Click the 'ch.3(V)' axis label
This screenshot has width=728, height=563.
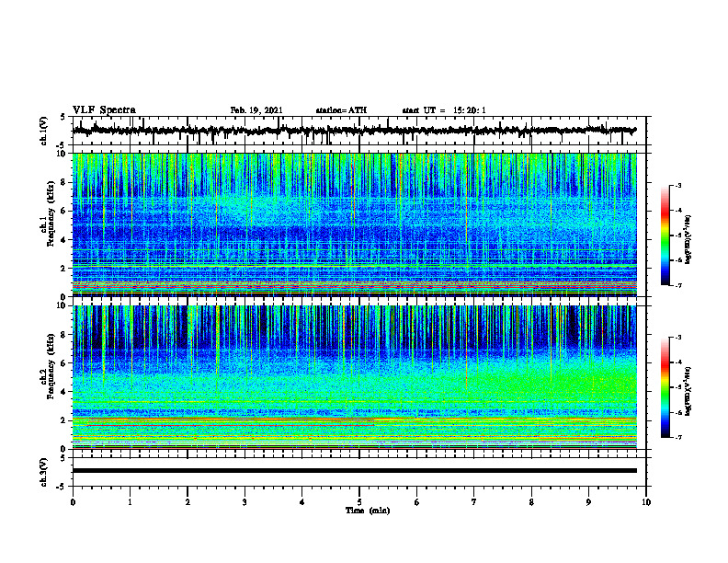pos(43,472)
